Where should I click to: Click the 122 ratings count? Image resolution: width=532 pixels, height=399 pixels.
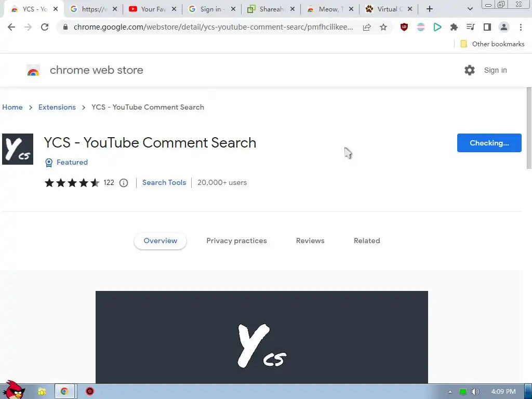coord(109,182)
